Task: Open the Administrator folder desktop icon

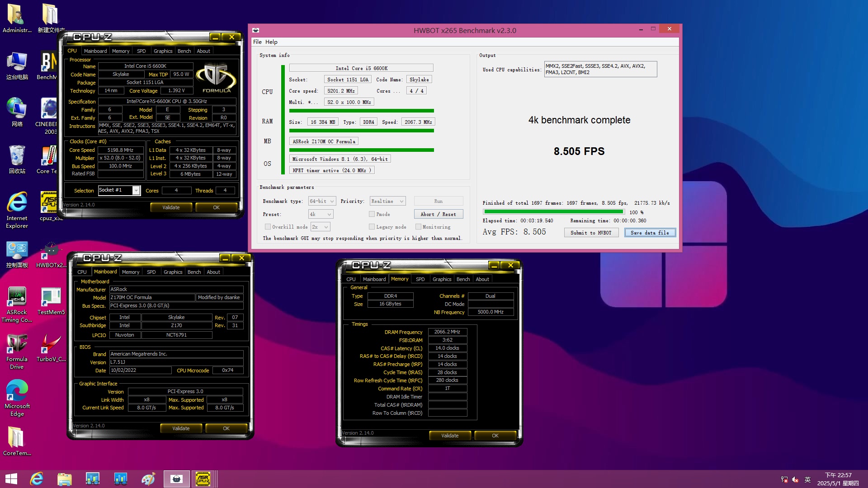Action: point(17,19)
